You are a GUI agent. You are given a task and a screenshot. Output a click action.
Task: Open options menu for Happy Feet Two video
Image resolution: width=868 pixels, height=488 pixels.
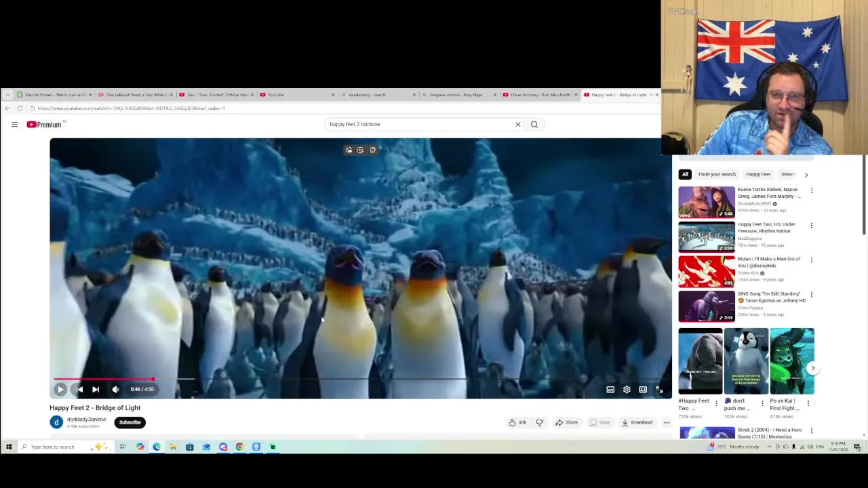point(812,225)
